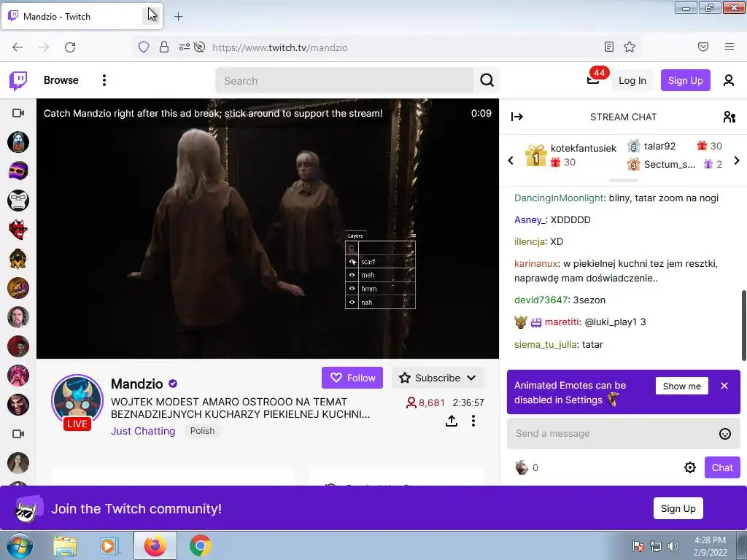Image resolution: width=747 pixels, height=560 pixels.
Task: Open the Just Chatting category link
Action: point(143,431)
